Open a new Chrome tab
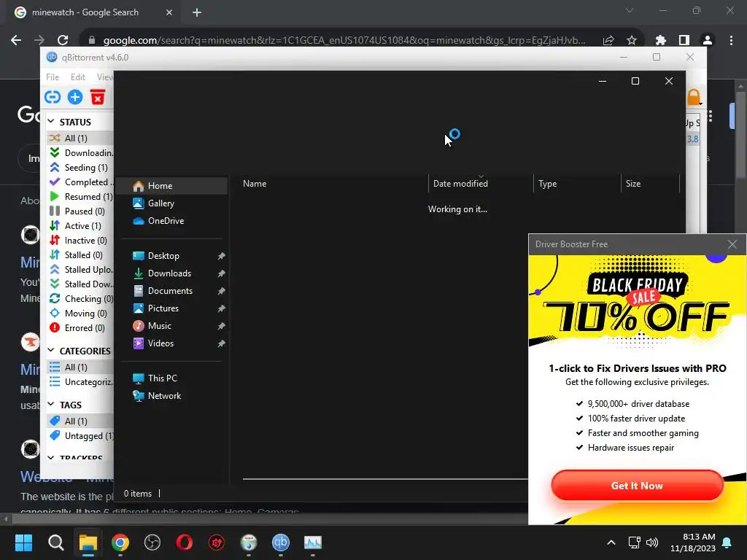The image size is (747, 560). (197, 12)
